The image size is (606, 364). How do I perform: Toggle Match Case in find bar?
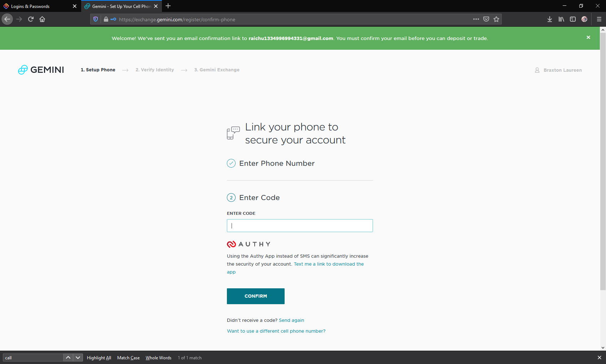128,358
